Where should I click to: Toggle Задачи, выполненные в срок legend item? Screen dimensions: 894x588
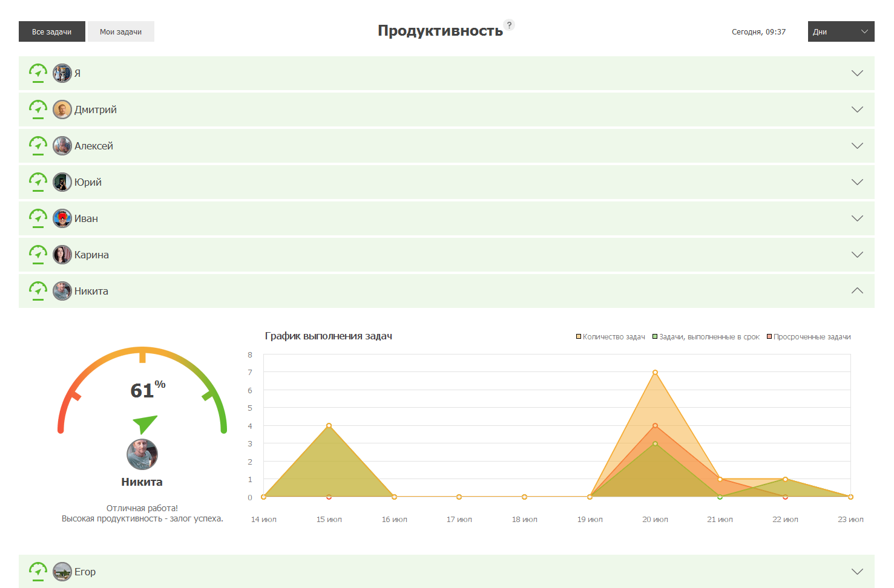click(x=705, y=337)
